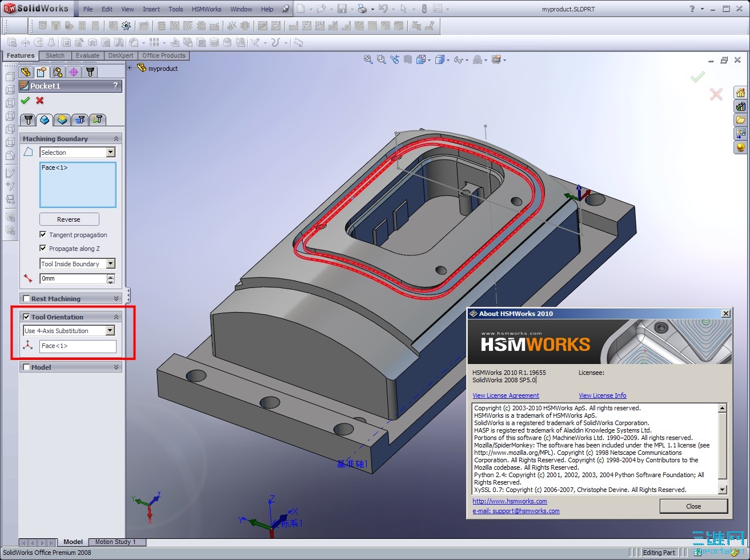750x560 pixels.
Task: Expand the Model section chevron
Action: (x=116, y=367)
